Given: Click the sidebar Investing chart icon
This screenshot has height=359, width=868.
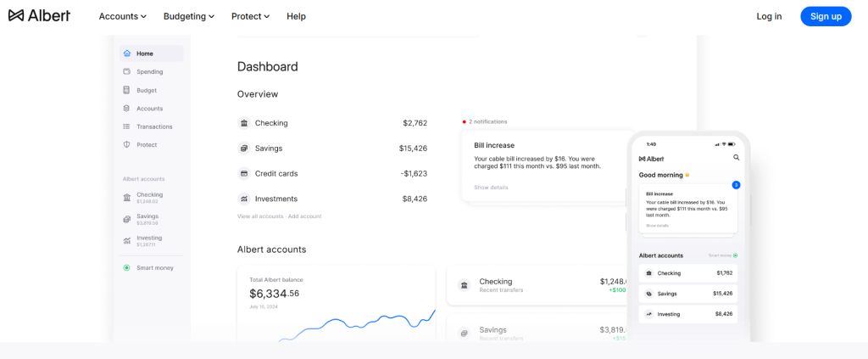Looking at the screenshot, I should coord(127,241).
